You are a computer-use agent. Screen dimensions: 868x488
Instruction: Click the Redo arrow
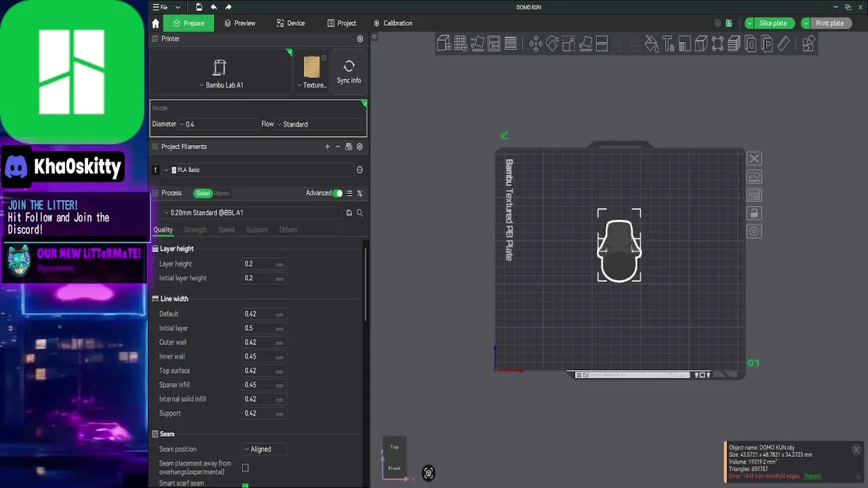229,7
